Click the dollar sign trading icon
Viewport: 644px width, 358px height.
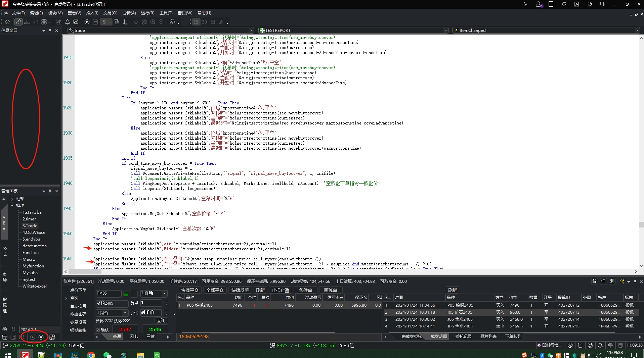click(104, 22)
